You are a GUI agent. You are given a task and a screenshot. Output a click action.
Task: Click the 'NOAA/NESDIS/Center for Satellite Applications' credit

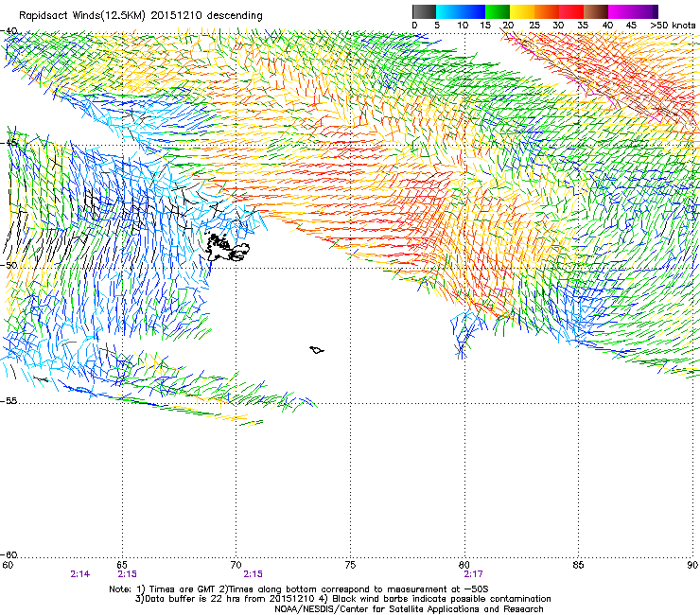click(409, 609)
